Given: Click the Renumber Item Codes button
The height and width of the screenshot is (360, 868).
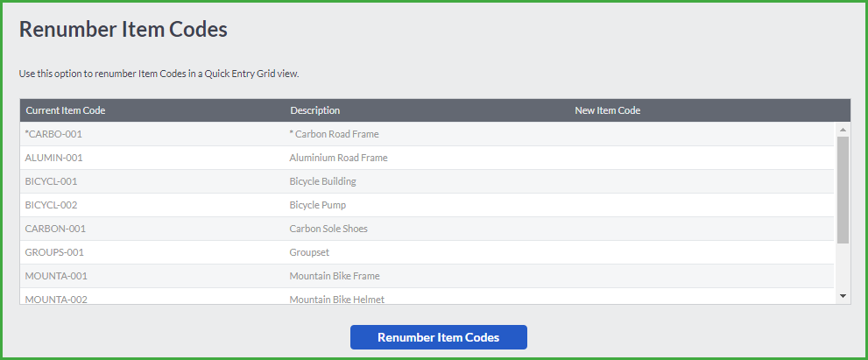Looking at the screenshot, I should point(439,337).
